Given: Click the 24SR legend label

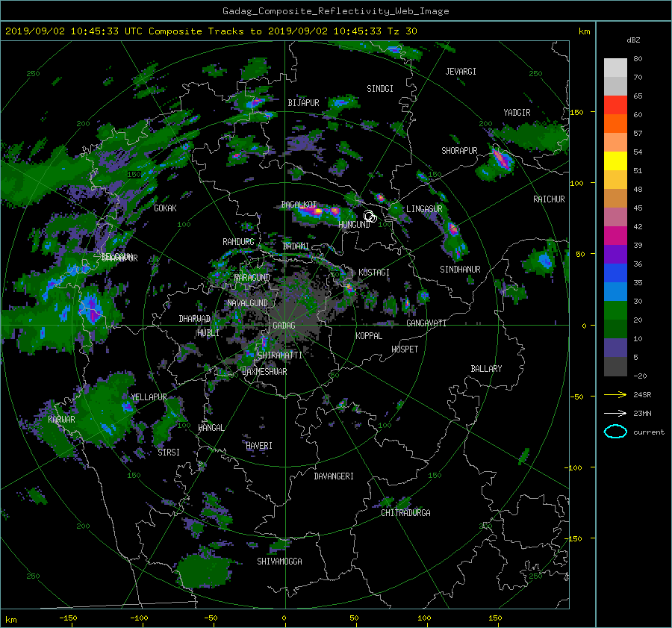Looking at the screenshot, I should pos(642,394).
